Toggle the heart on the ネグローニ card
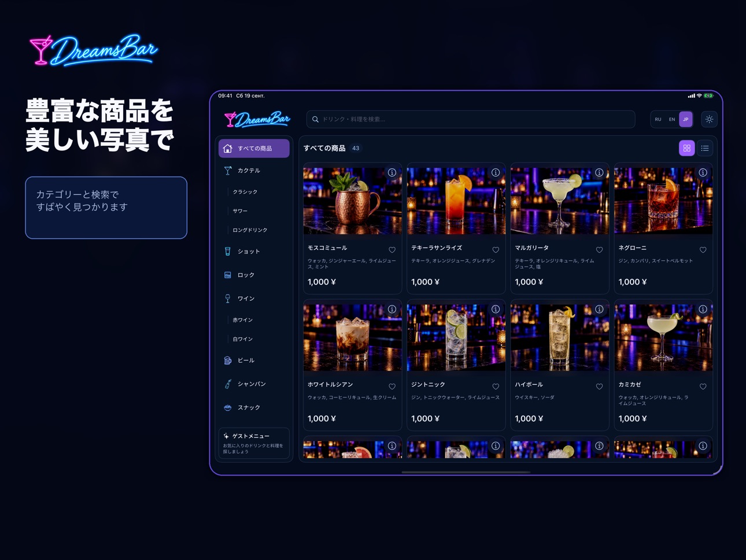Screen dimensions: 746x560 pyautogui.click(x=703, y=250)
